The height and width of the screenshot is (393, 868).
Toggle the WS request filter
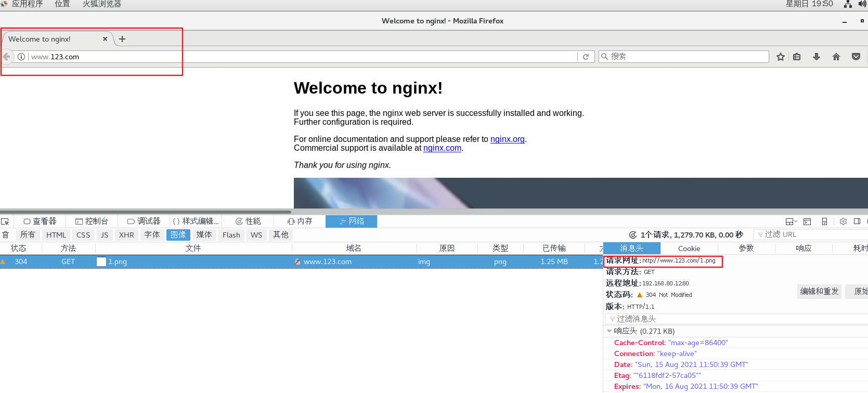pyautogui.click(x=256, y=235)
